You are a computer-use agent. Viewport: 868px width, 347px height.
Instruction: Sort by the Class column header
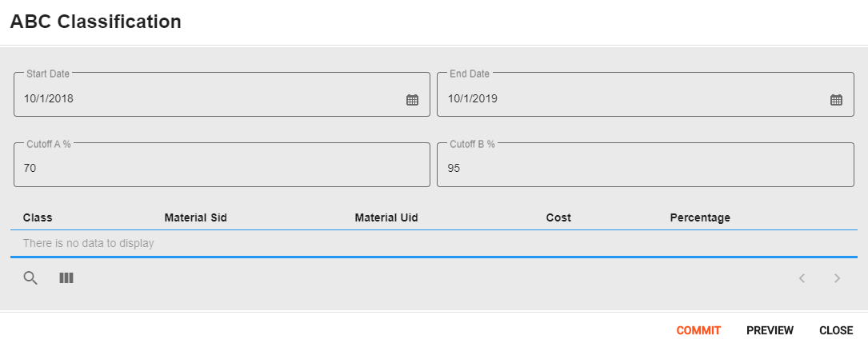pos(38,217)
